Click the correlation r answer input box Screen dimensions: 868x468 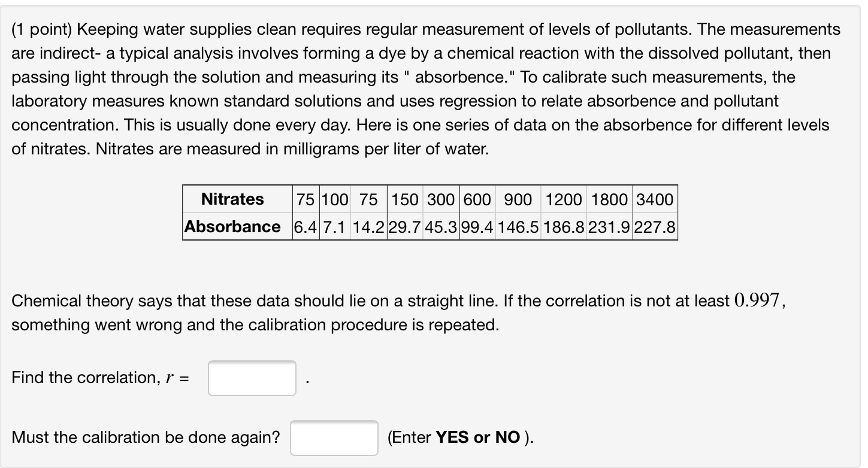252,378
